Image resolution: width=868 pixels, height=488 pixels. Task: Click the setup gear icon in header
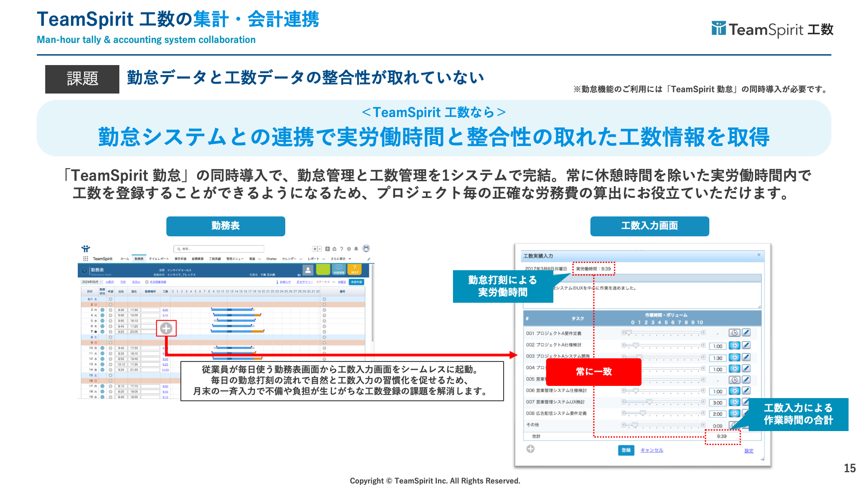[x=349, y=249]
